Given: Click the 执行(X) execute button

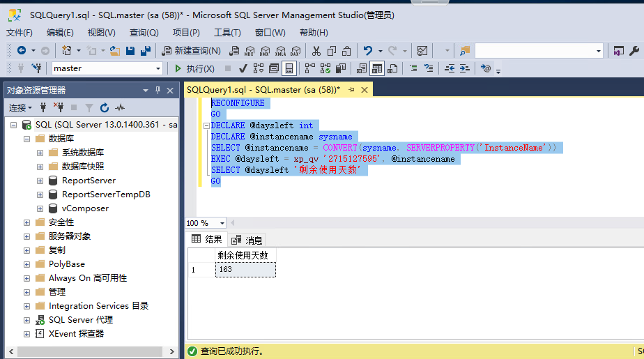Looking at the screenshot, I should 194,68.
